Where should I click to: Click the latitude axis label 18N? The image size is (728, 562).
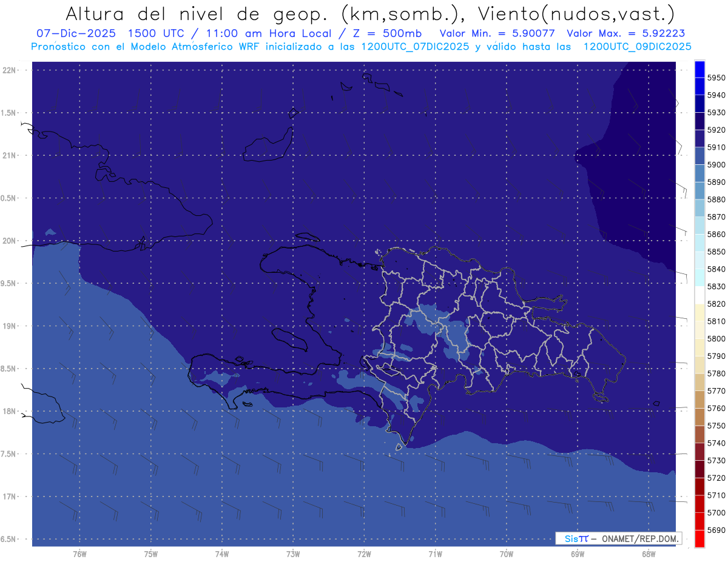pyautogui.click(x=10, y=412)
